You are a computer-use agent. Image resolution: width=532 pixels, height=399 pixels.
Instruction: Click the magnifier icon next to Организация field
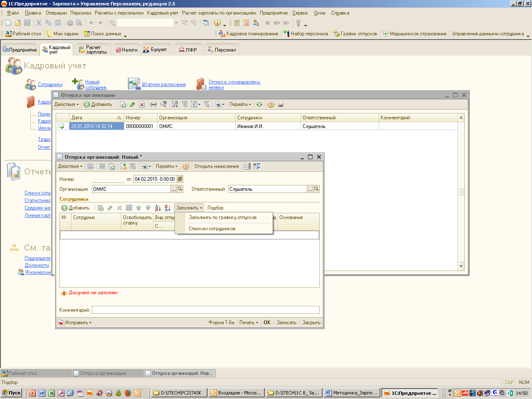pos(180,189)
